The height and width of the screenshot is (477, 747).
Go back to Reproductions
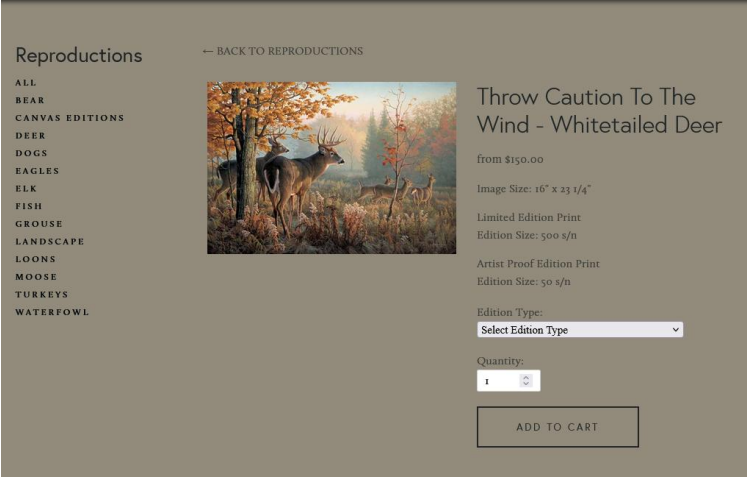(283, 51)
